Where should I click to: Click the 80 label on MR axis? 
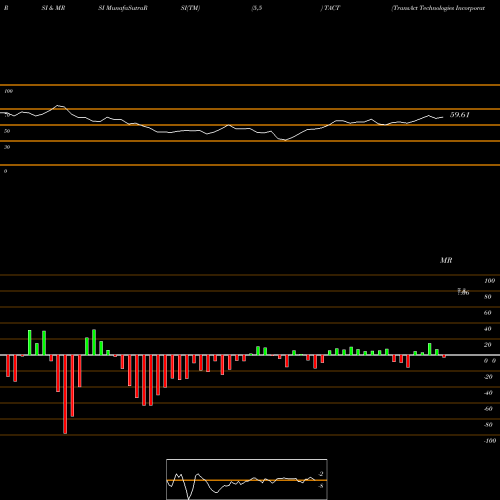pyautogui.click(x=488, y=297)
